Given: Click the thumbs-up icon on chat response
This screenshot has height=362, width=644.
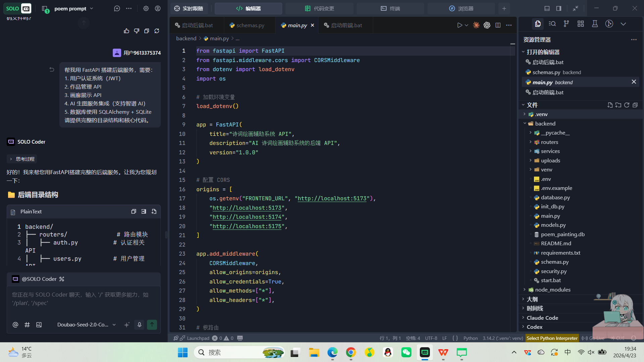Looking at the screenshot, I should (x=127, y=31).
